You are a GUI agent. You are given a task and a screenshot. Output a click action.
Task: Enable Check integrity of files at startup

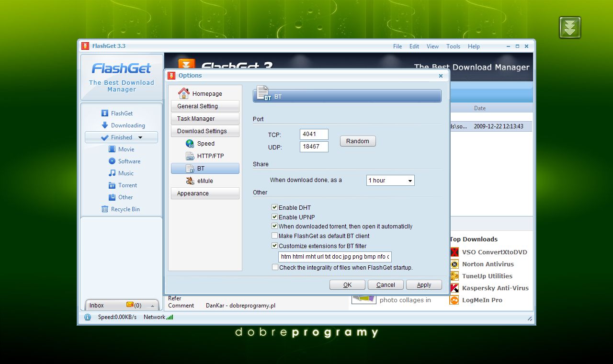coord(275,267)
